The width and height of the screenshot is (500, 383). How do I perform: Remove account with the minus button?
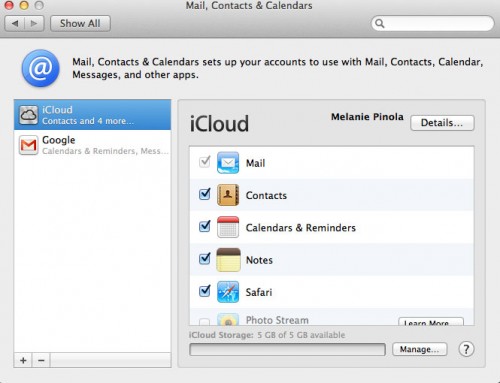[x=41, y=360]
